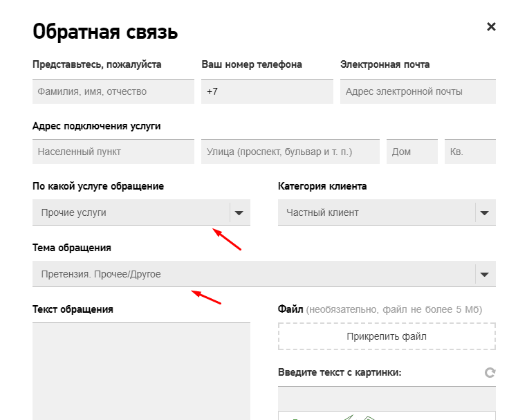The width and height of the screenshot is (527, 420).
Task: Click the captcha picture below the field
Action: coord(387,416)
